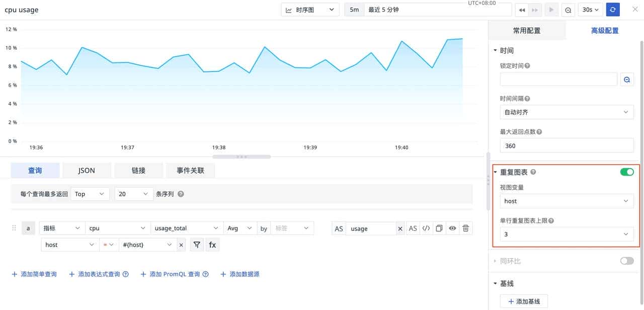This screenshot has width=644, height=310.
Task: Open the filter funnel icon in query row
Action: coord(197,245)
